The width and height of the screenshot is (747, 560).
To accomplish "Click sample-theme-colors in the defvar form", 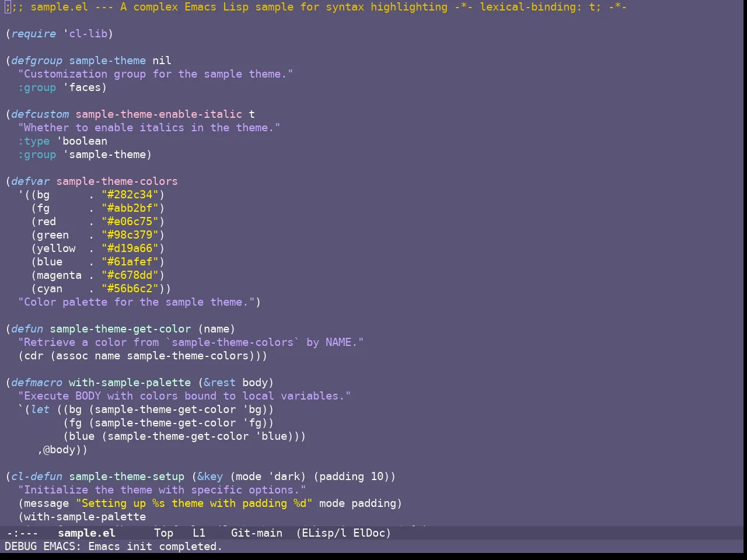I will pyautogui.click(x=117, y=181).
